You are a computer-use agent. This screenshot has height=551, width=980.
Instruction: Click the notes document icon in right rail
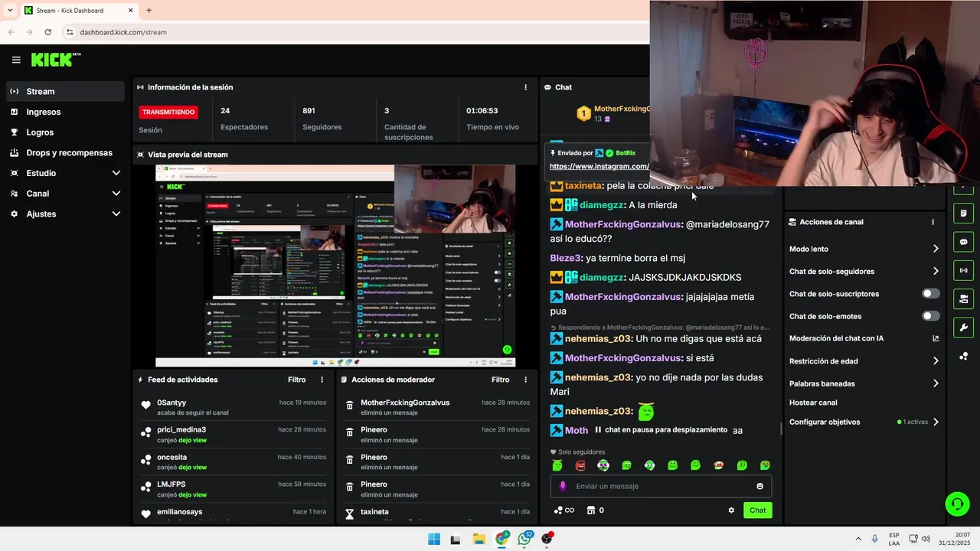coord(963,214)
